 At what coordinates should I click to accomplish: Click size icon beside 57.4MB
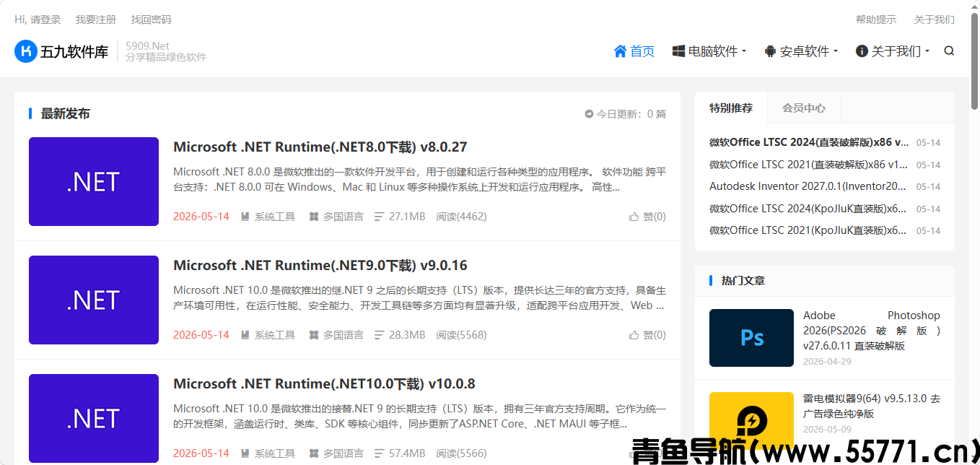pyautogui.click(x=380, y=453)
